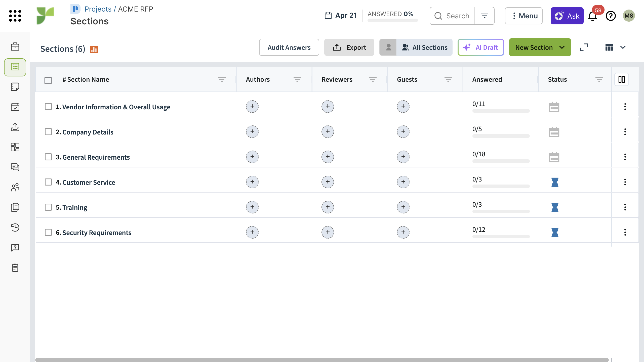
Task: Expand the New Section dropdown arrow
Action: [x=562, y=47]
